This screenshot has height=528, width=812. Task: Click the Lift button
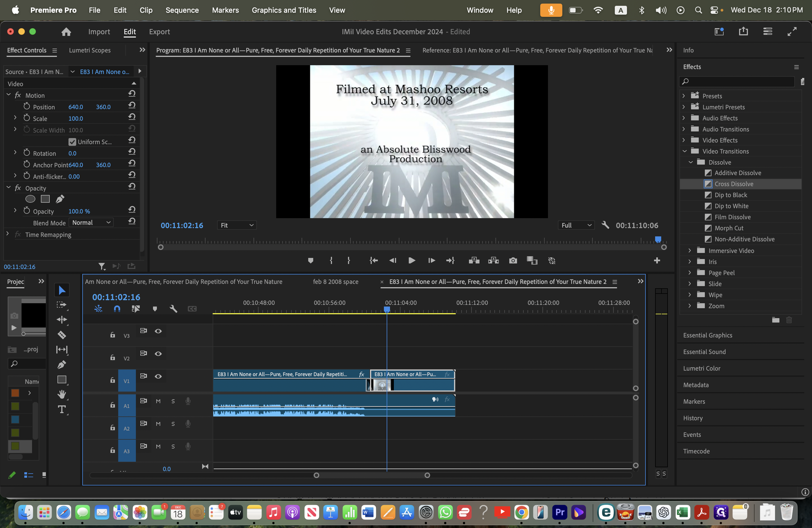(x=474, y=261)
